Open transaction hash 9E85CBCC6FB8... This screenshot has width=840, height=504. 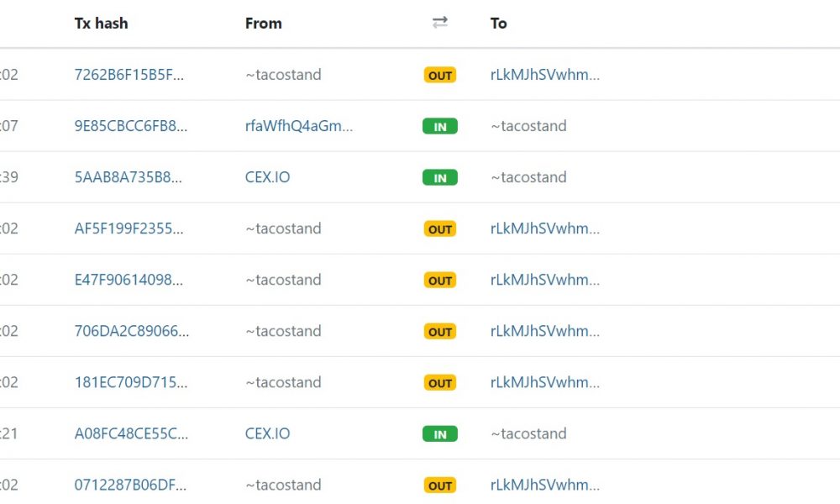(x=131, y=126)
